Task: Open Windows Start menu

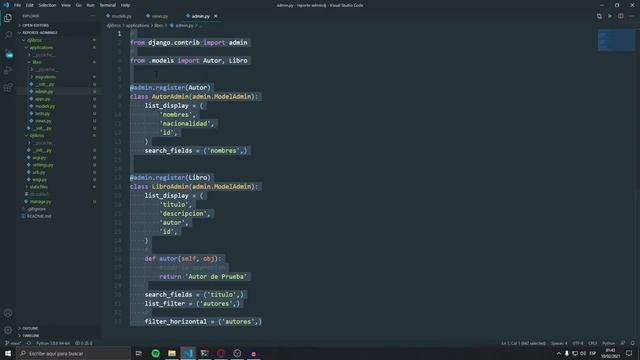Action: pyautogui.click(x=8, y=353)
